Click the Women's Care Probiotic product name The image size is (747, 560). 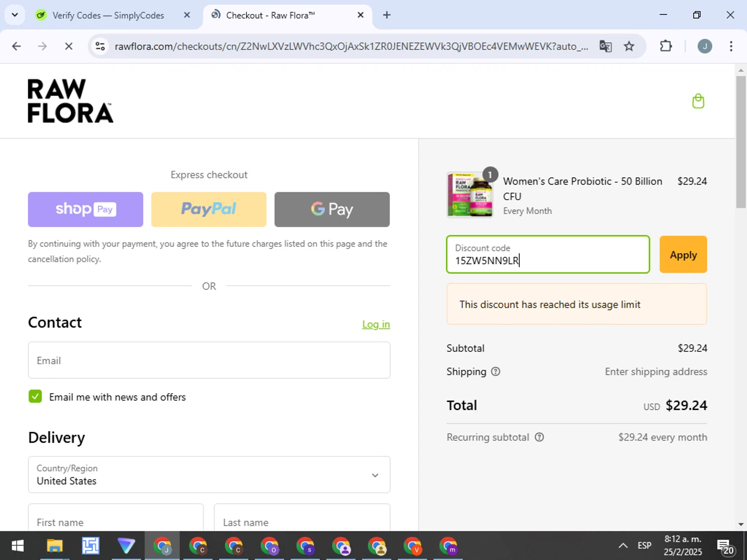[x=583, y=189]
